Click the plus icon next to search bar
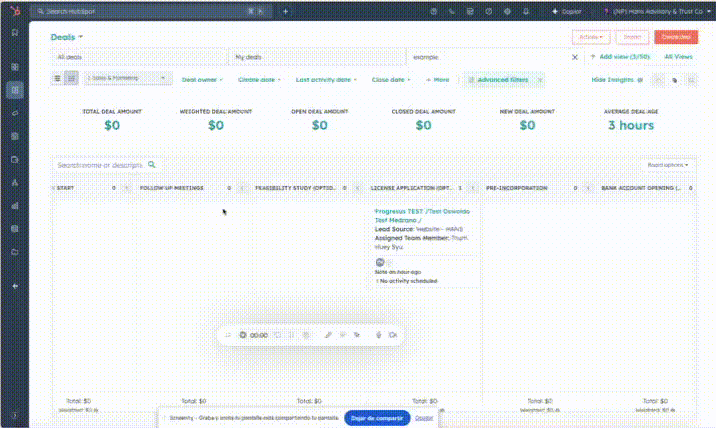The height and width of the screenshot is (428, 716). (285, 11)
